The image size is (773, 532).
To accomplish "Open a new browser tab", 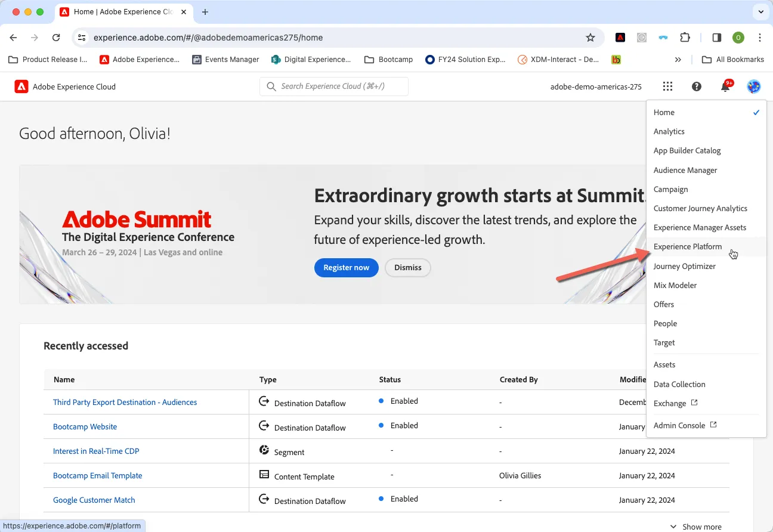I will coord(205,12).
